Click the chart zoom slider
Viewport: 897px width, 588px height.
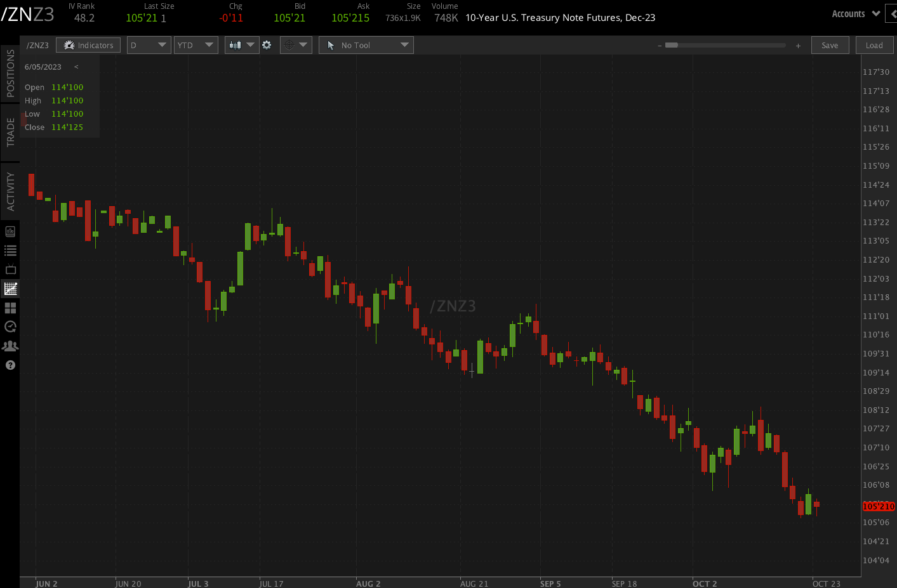[x=725, y=45]
